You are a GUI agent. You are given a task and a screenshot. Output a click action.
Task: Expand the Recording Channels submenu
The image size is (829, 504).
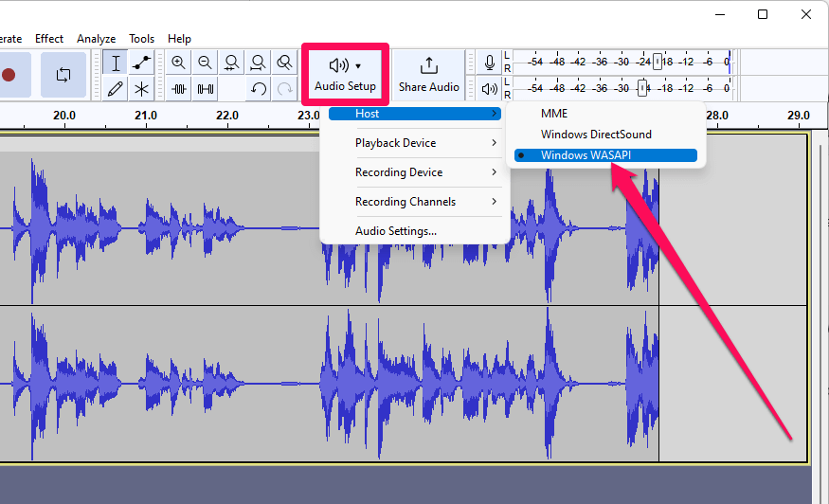click(415, 202)
